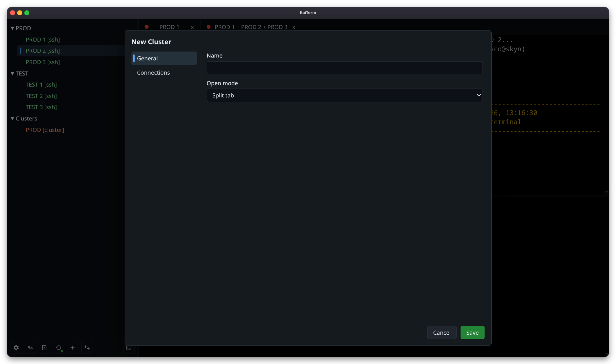Click the macOS yellow minimize button
The width and height of the screenshot is (616, 364).
(20, 13)
